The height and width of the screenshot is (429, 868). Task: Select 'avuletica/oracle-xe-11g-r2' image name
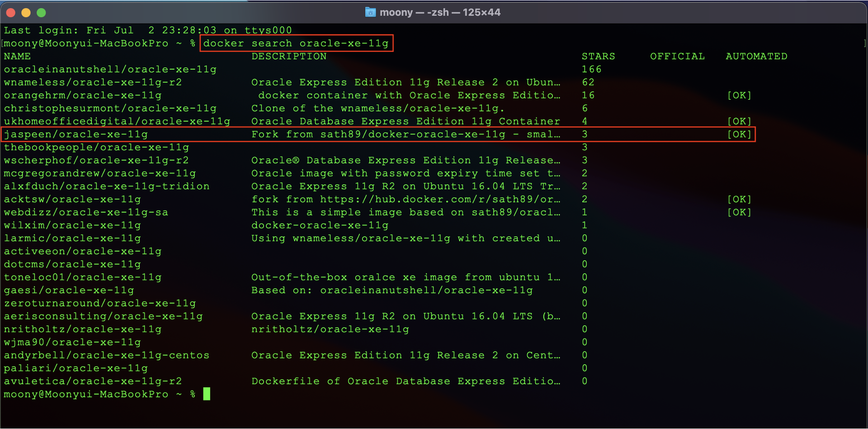[x=93, y=381]
